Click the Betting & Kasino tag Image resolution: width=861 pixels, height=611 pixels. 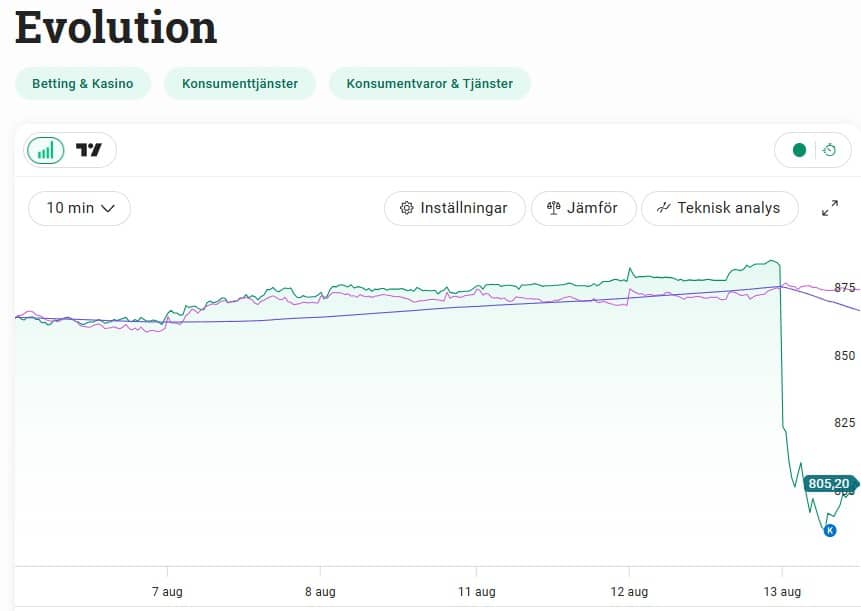point(82,84)
